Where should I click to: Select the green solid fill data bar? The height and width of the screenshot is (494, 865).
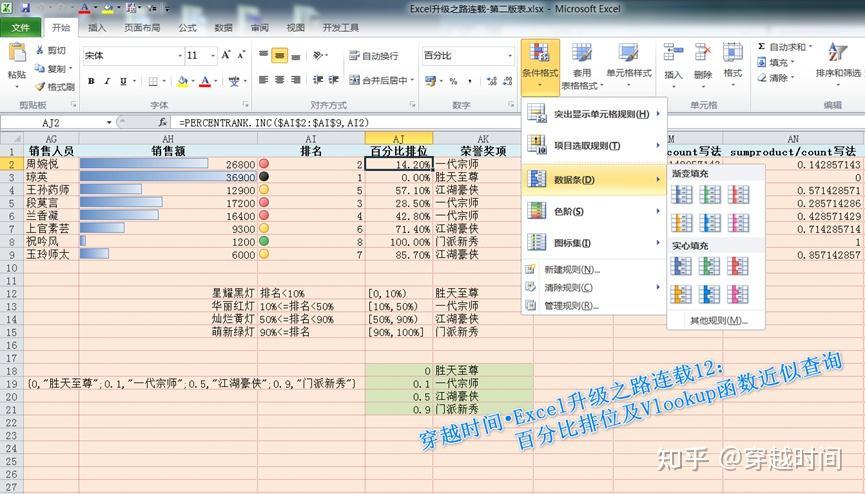pyautogui.click(x=709, y=266)
